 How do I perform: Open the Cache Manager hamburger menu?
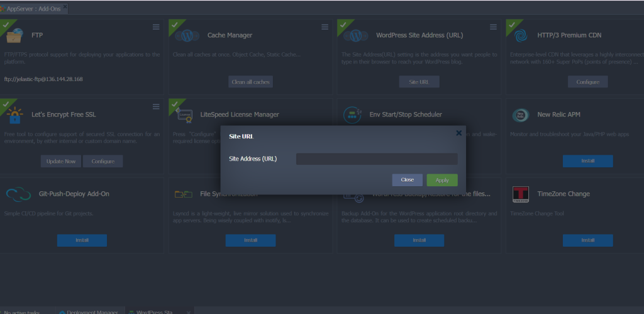tap(325, 27)
